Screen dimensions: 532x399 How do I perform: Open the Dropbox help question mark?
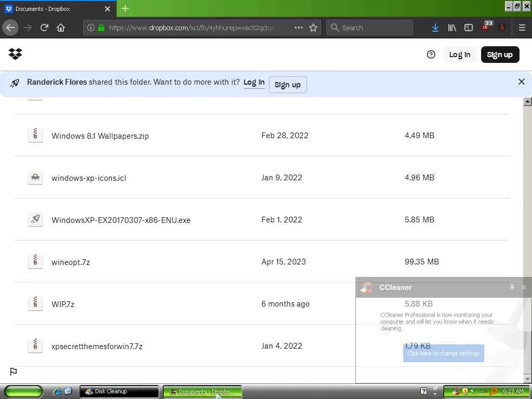[x=431, y=54]
